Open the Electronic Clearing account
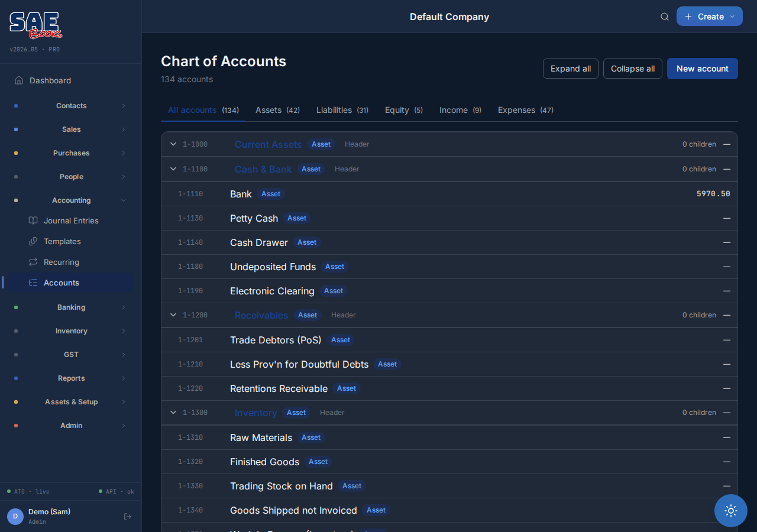This screenshot has width=757, height=532. pos(449,291)
